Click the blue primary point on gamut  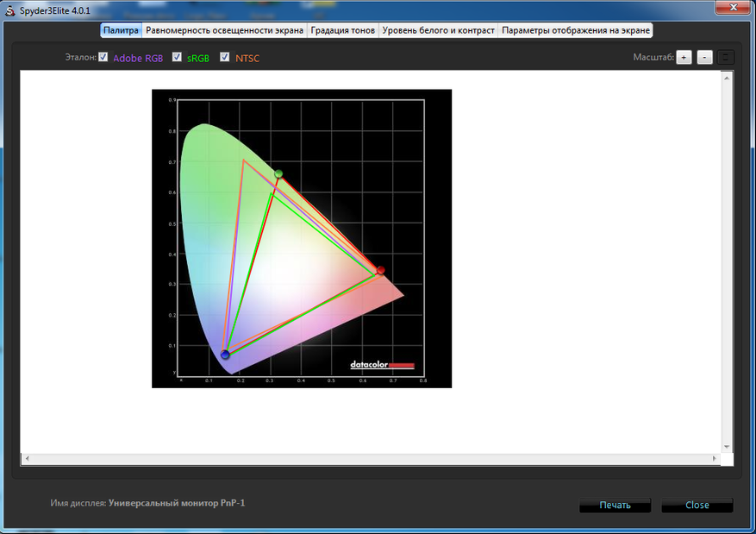pyautogui.click(x=225, y=355)
